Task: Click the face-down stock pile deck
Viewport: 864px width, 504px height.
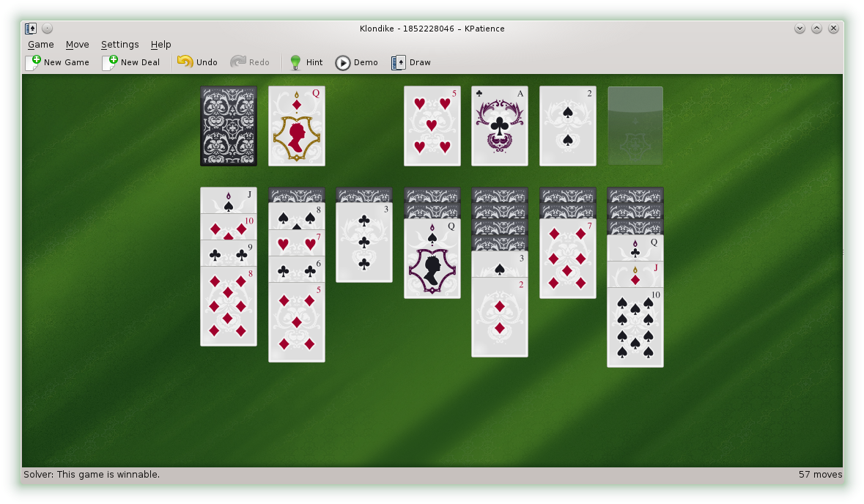Action: [x=228, y=125]
